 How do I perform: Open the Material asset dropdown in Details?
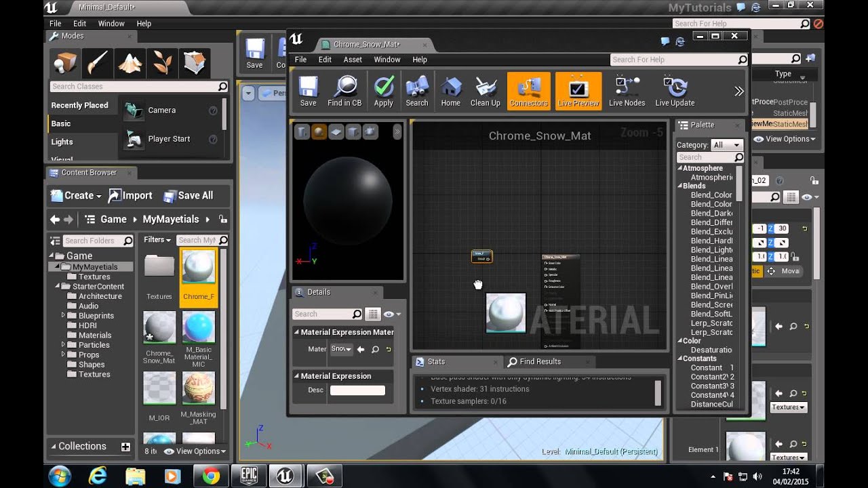pyautogui.click(x=341, y=349)
